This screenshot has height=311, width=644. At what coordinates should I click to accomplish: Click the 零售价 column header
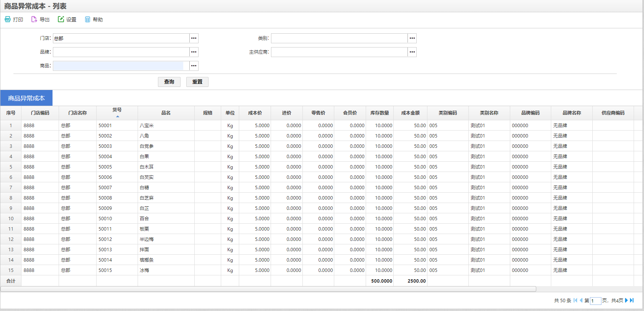tap(319, 113)
